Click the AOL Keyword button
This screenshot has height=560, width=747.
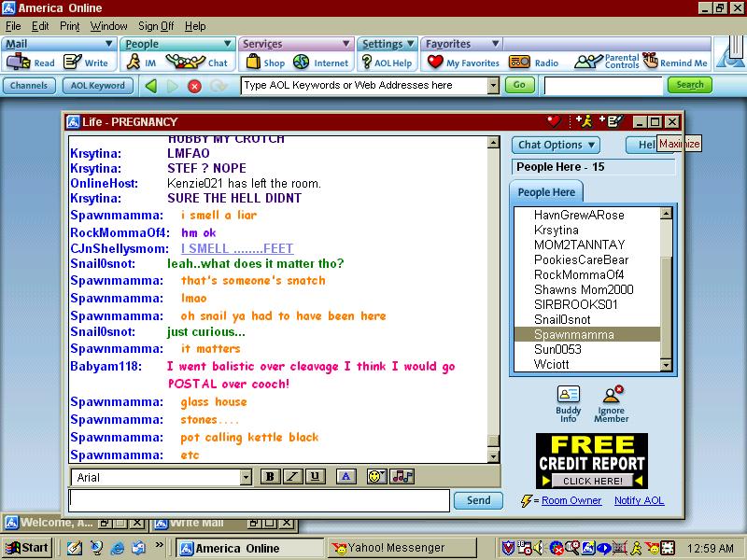click(98, 86)
